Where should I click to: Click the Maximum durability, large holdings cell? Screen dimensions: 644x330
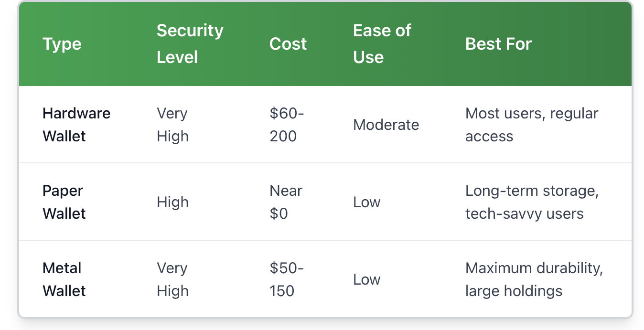(x=534, y=279)
